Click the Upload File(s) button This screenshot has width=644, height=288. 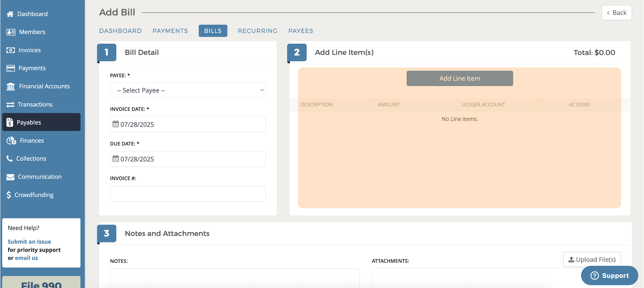pos(592,259)
